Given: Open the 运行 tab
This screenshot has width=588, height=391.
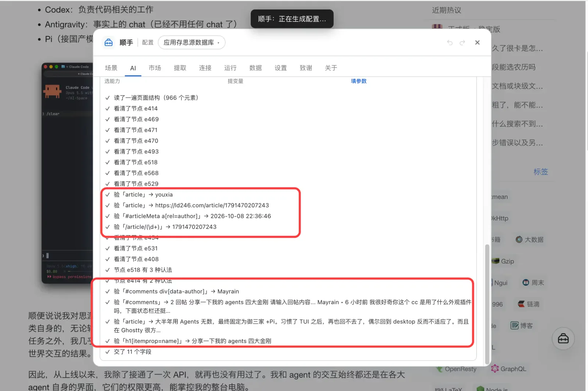Looking at the screenshot, I should (230, 68).
